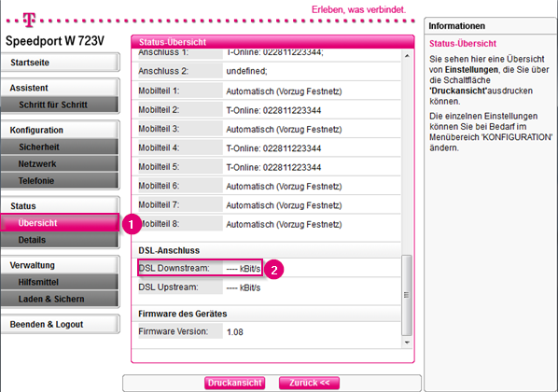Select Schritt für Schritt
Viewport: 558px width, 392px height.
tap(60, 105)
